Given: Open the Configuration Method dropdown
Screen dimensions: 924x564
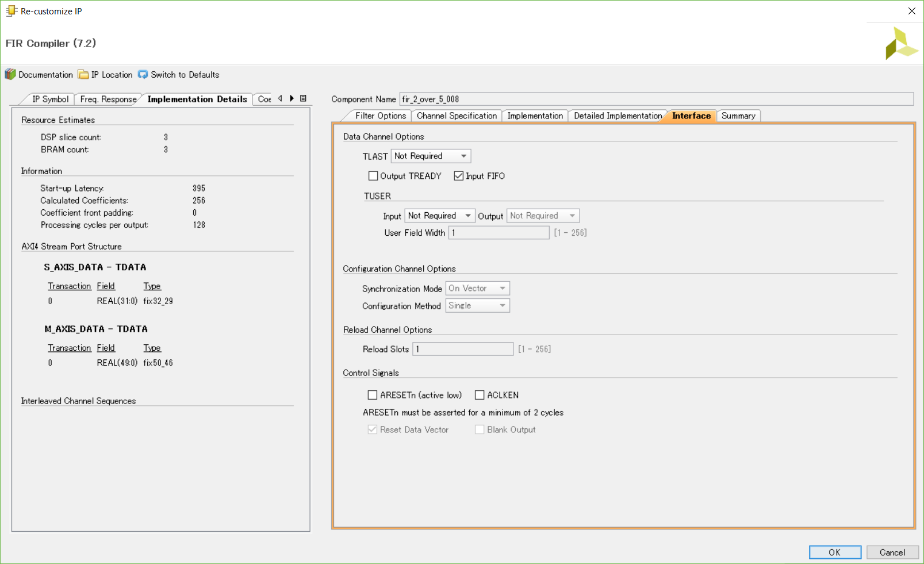Looking at the screenshot, I should coord(478,305).
